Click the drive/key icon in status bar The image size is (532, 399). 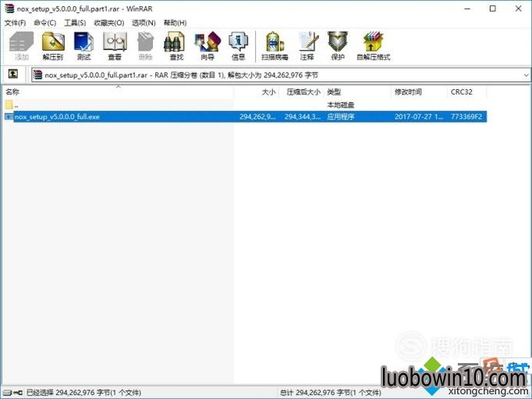pyautogui.click(x=13, y=393)
